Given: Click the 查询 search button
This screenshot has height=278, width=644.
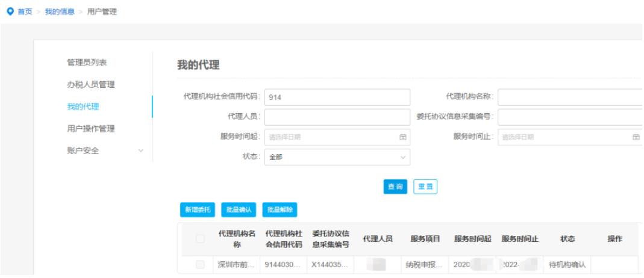Looking at the screenshot, I should (x=395, y=187).
